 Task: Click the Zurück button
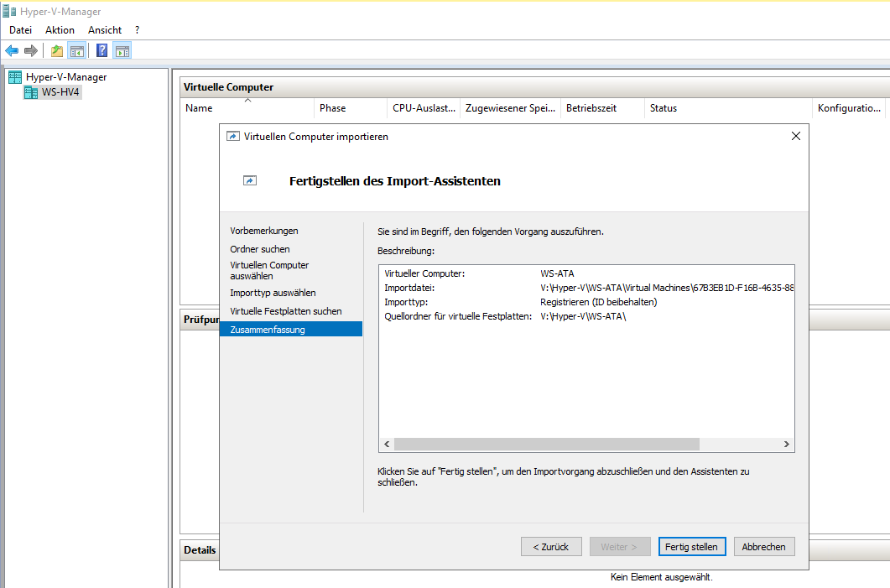coord(551,547)
